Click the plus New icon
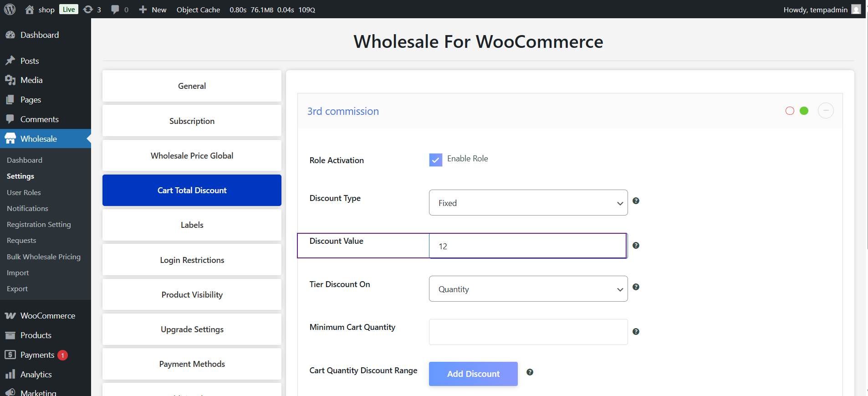This screenshot has width=868, height=396. point(143,10)
